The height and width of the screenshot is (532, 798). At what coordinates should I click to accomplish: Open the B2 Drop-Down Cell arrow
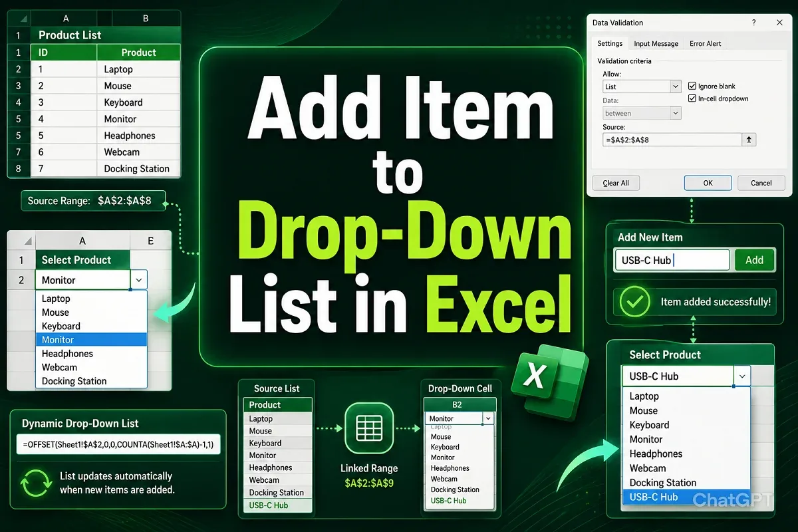click(x=488, y=418)
